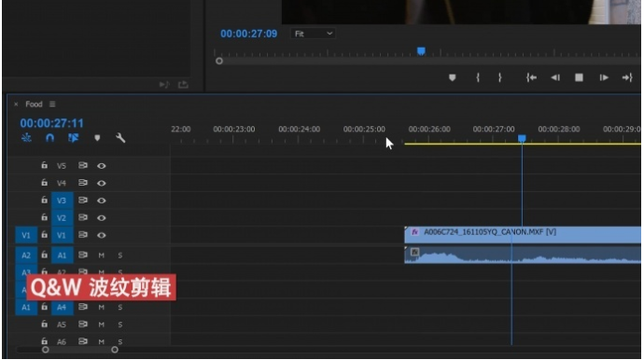Select video clip A006C724_161105YQ_CANON.MXF [V]
The width and height of the screenshot is (644, 360).
523,235
